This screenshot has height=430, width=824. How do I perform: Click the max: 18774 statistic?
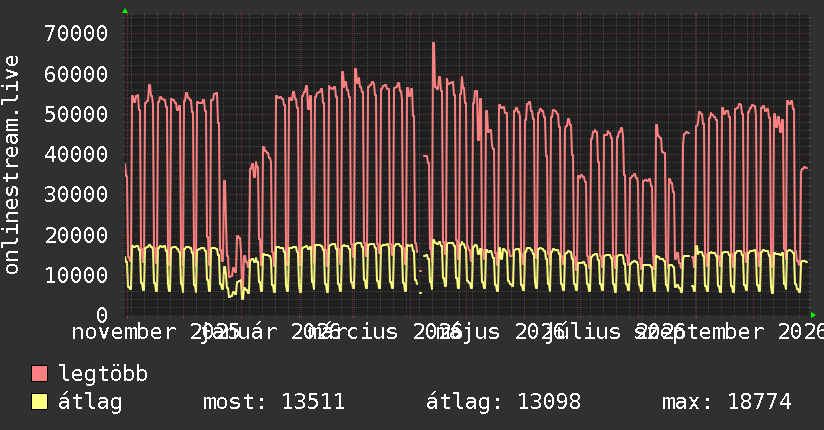[727, 402]
